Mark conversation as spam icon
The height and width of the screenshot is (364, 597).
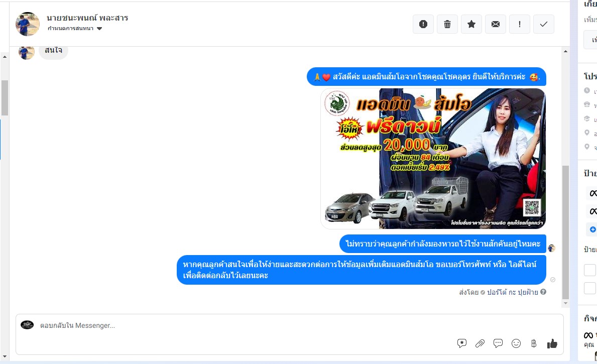point(423,24)
